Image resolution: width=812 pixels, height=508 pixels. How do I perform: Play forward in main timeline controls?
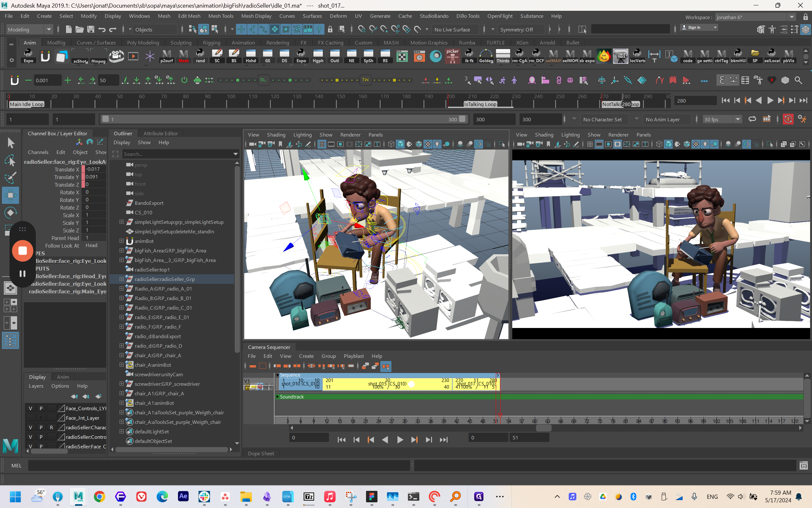[770, 100]
